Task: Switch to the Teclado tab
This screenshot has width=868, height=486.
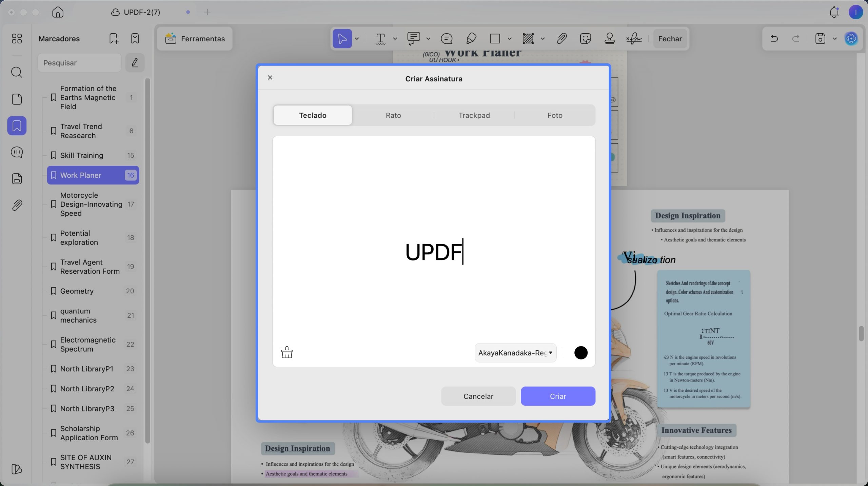Action: point(313,115)
